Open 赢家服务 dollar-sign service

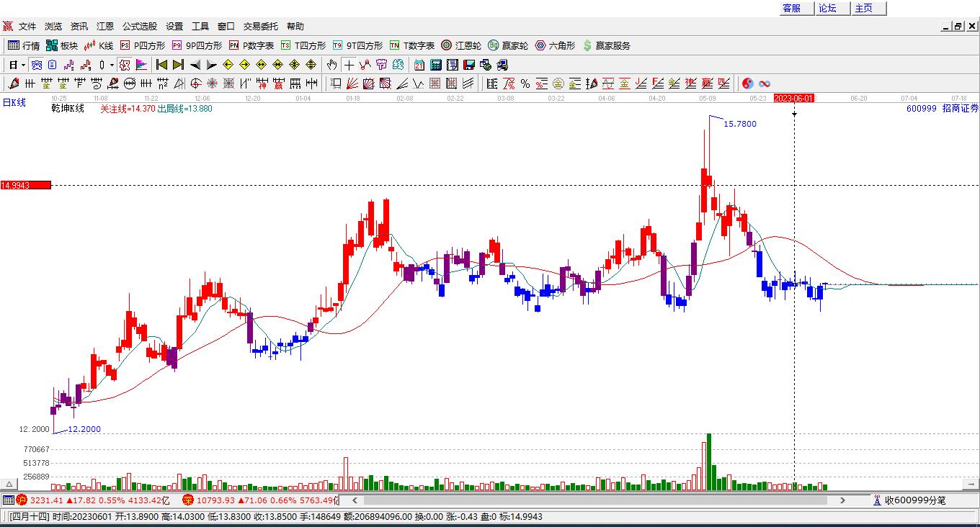[606, 45]
